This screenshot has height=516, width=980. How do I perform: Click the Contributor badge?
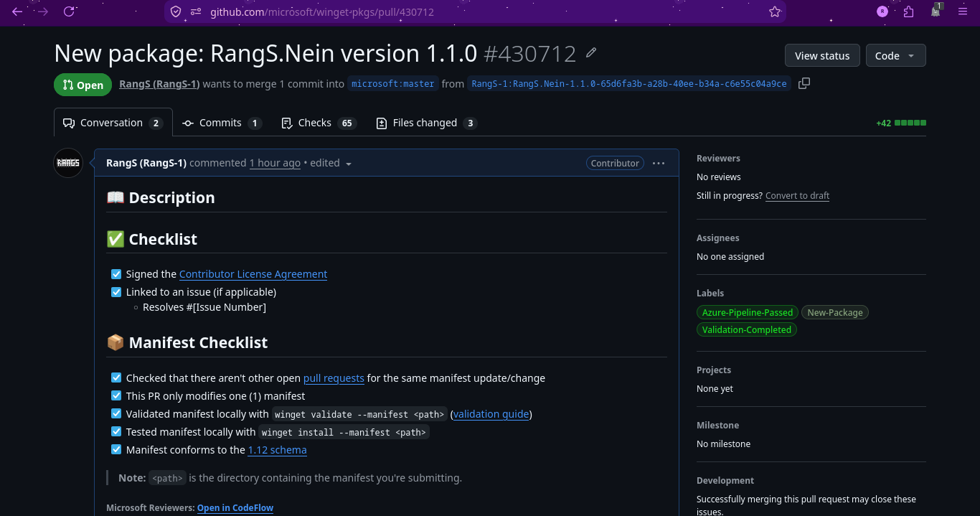pyautogui.click(x=615, y=163)
